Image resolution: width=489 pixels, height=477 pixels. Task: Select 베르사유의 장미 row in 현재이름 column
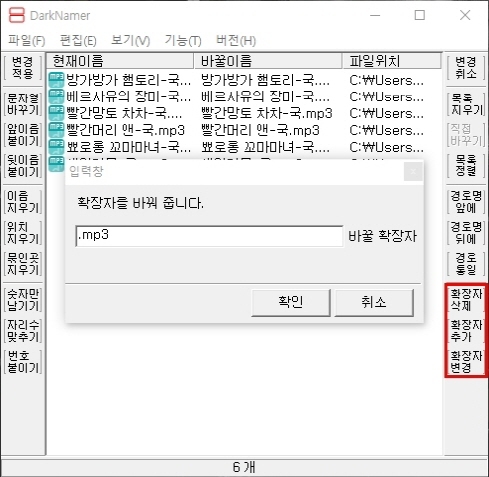(x=129, y=97)
